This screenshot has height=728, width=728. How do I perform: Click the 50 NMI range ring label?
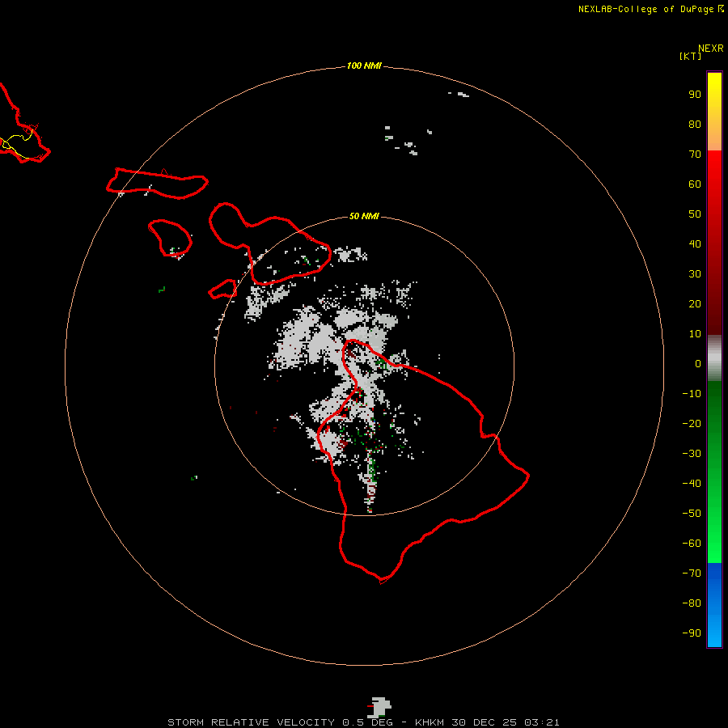pyautogui.click(x=364, y=216)
